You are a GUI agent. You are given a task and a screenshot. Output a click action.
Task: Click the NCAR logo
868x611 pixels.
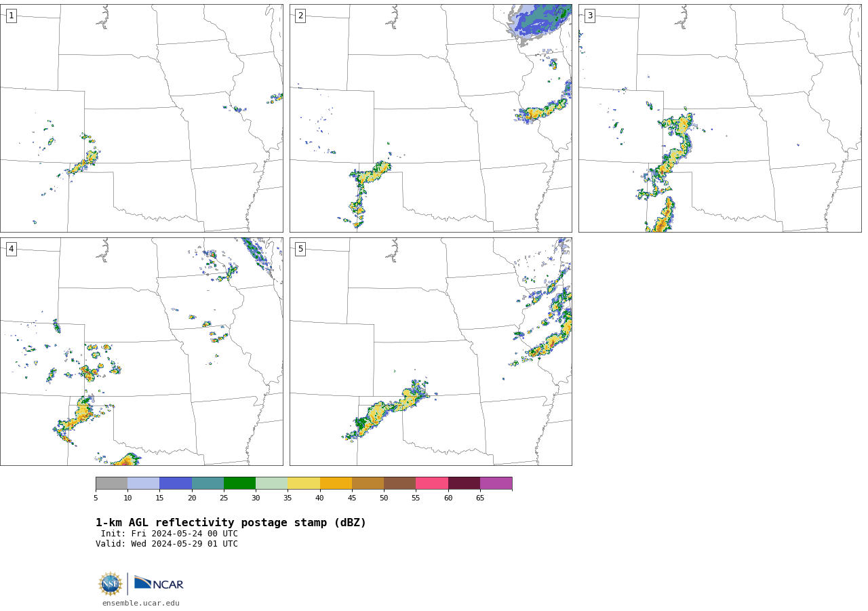159,583
